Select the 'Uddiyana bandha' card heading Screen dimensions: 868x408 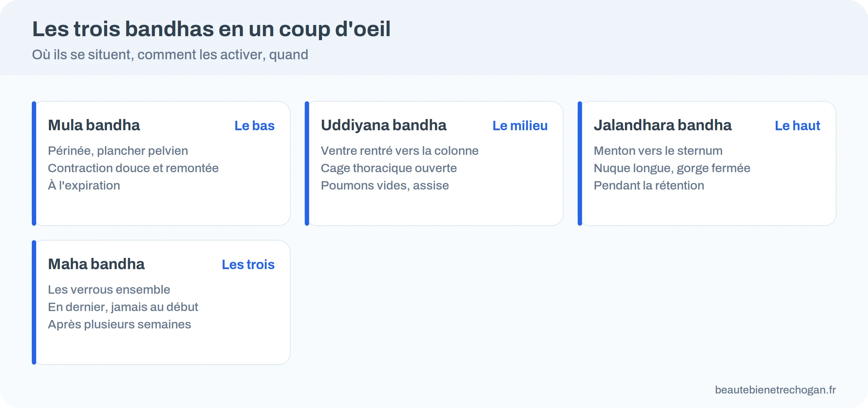tap(384, 125)
